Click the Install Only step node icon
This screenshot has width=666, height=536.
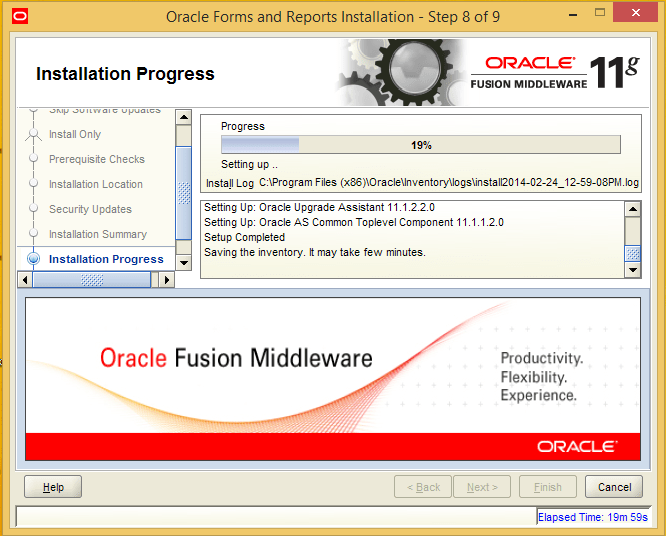point(34,134)
